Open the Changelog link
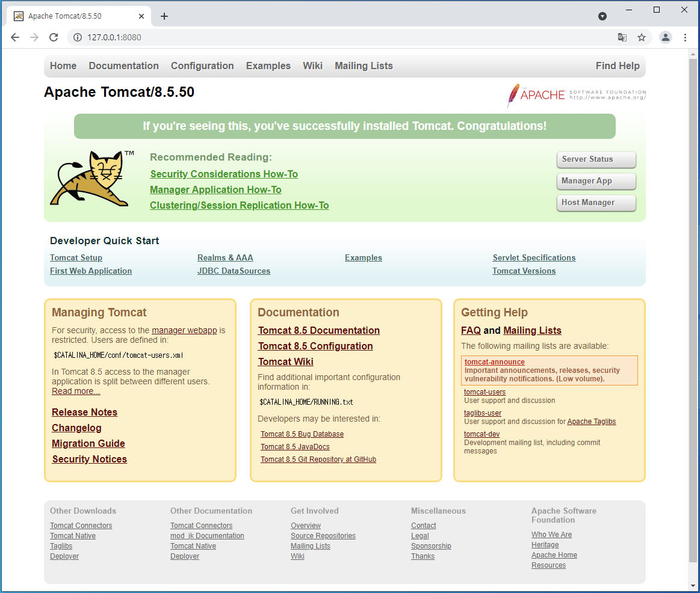700x593 pixels. click(76, 428)
